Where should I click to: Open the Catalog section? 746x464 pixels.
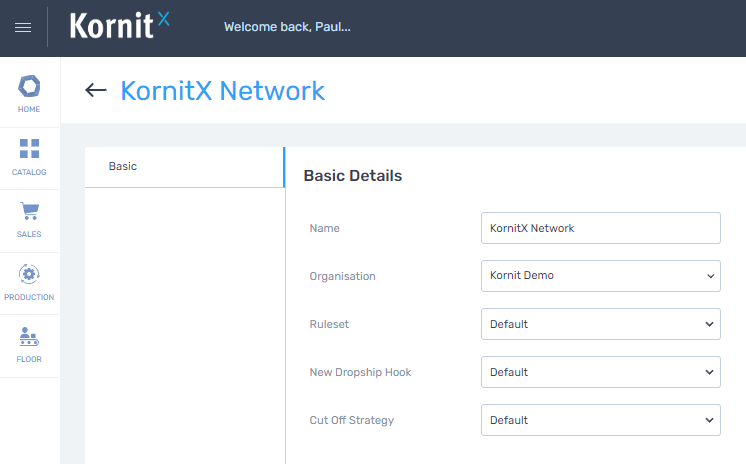click(x=29, y=158)
